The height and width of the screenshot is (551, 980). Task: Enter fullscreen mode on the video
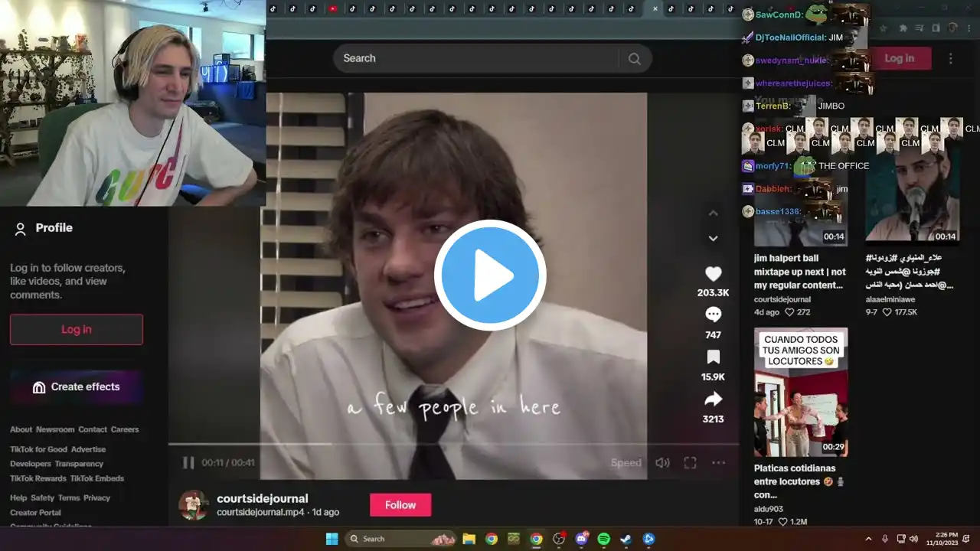tap(690, 462)
